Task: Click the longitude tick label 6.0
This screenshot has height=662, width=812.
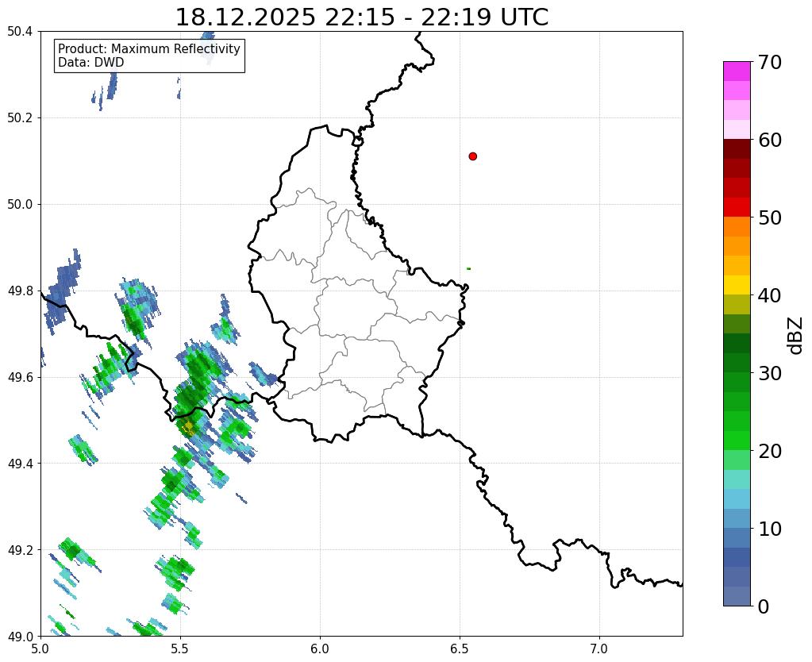Action: [320, 649]
